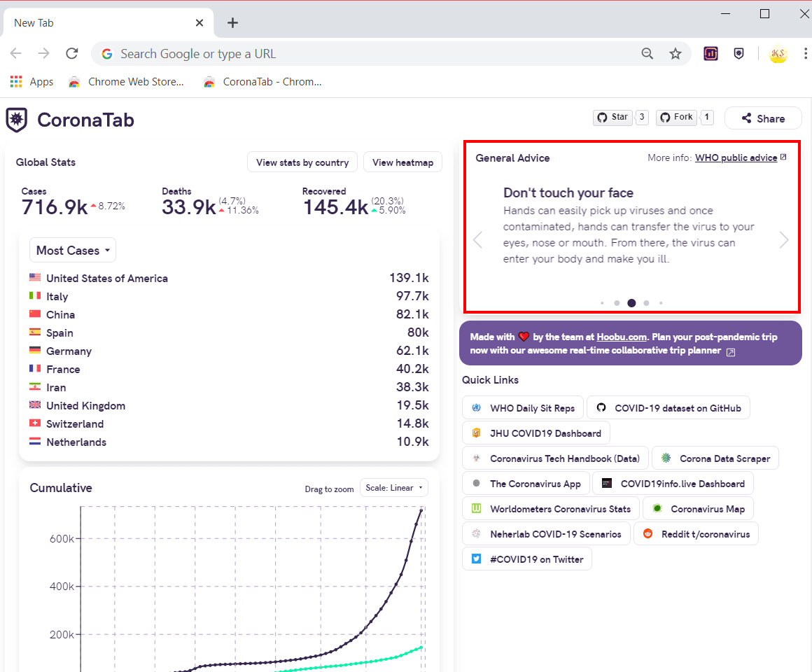Star the project on GitHub
812x672 pixels.
[x=613, y=118]
